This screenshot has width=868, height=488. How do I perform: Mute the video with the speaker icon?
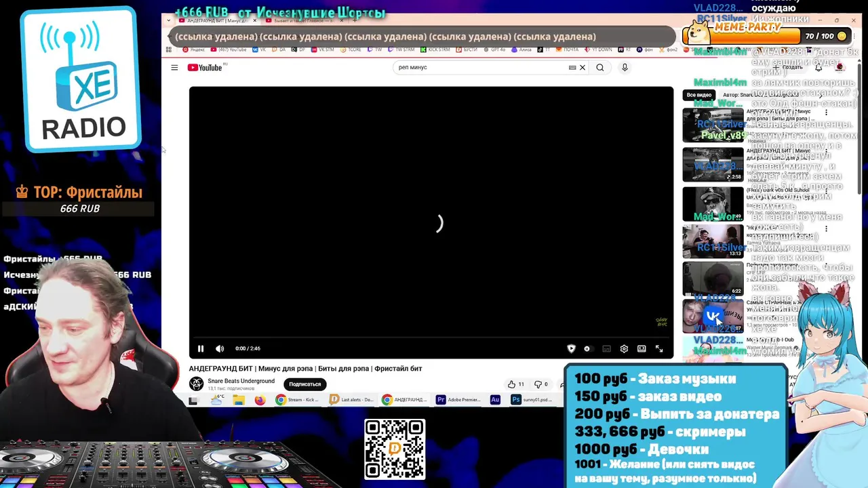220,348
